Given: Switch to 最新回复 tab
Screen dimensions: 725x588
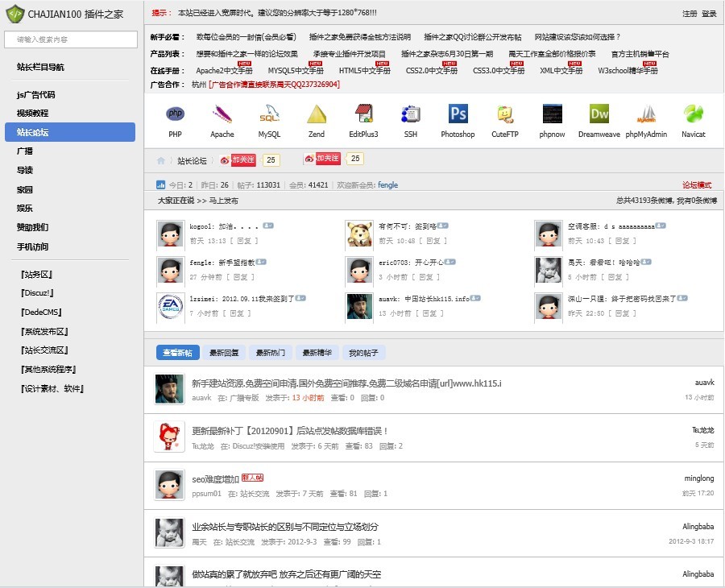Looking at the screenshot, I should coord(225,353).
